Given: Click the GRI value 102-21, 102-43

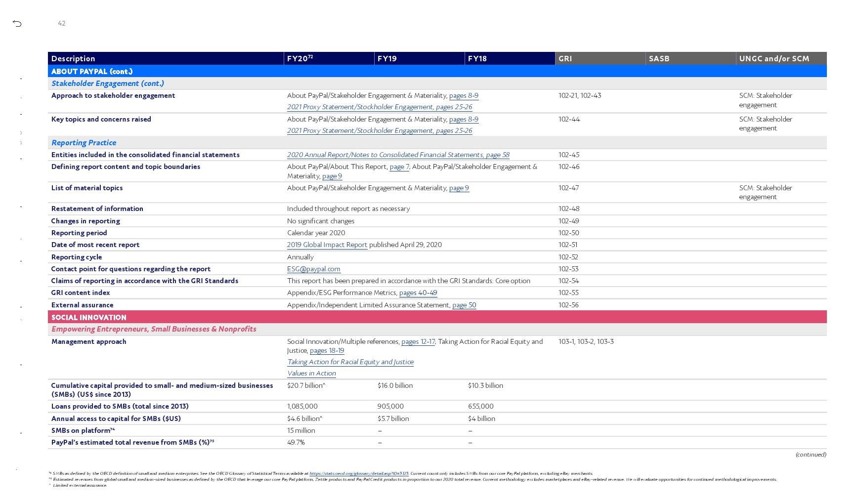Looking at the screenshot, I should coord(580,96).
